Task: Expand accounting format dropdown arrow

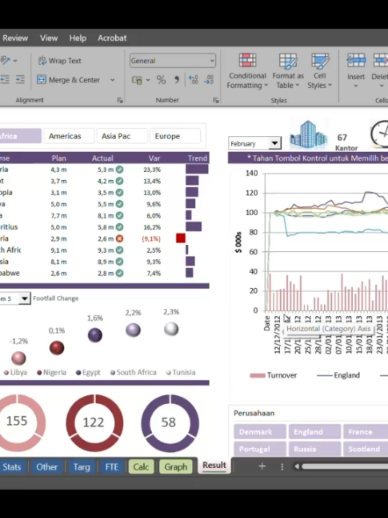Action: pyautogui.click(x=148, y=80)
